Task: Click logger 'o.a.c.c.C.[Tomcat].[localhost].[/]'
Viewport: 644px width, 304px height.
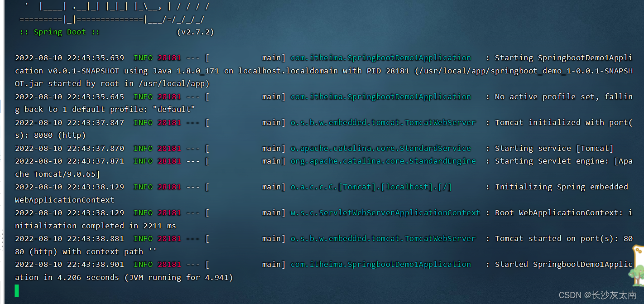Action: click(x=371, y=187)
